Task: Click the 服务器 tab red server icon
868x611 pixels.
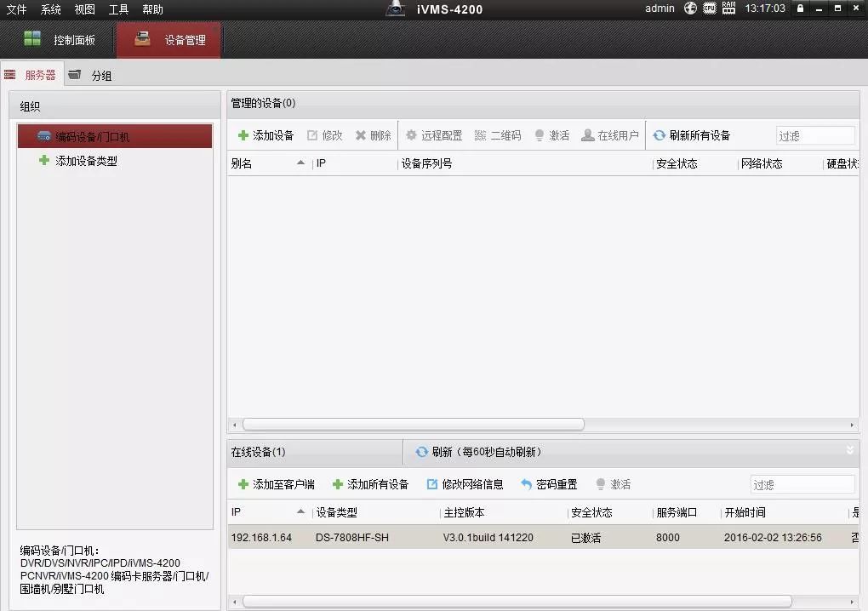Action: coord(10,75)
